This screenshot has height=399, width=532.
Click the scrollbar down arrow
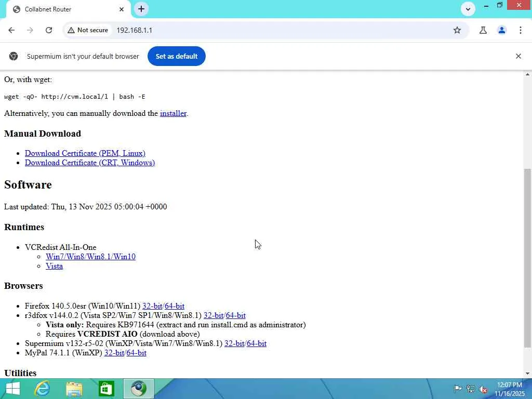(x=527, y=374)
